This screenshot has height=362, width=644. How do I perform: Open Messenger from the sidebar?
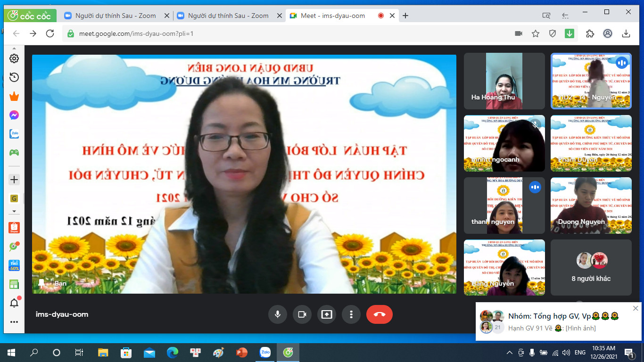point(14,115)
